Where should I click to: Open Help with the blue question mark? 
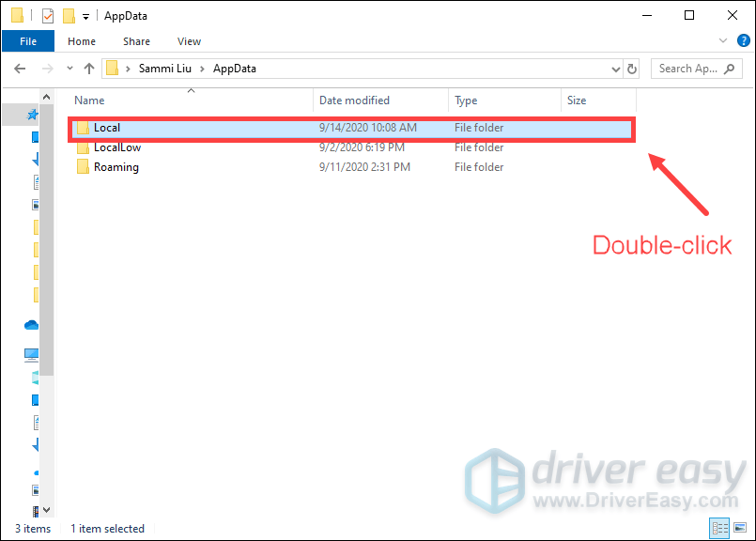click(x=742, y=41)
